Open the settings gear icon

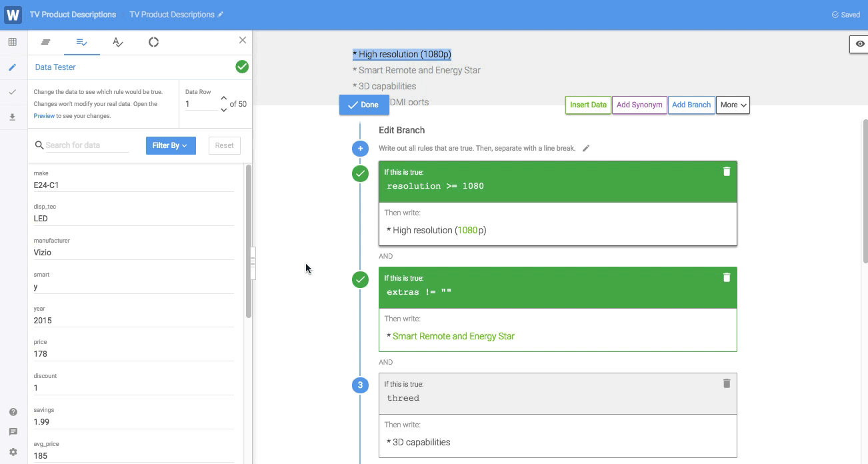[13, 452]
